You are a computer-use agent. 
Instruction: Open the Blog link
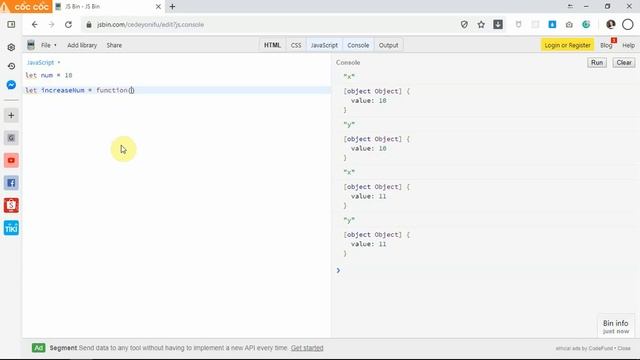606,45
